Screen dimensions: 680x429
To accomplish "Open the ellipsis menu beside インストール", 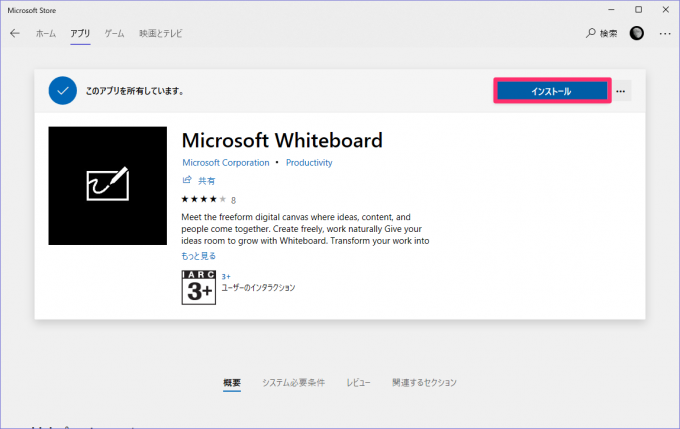I will [621, 91].
